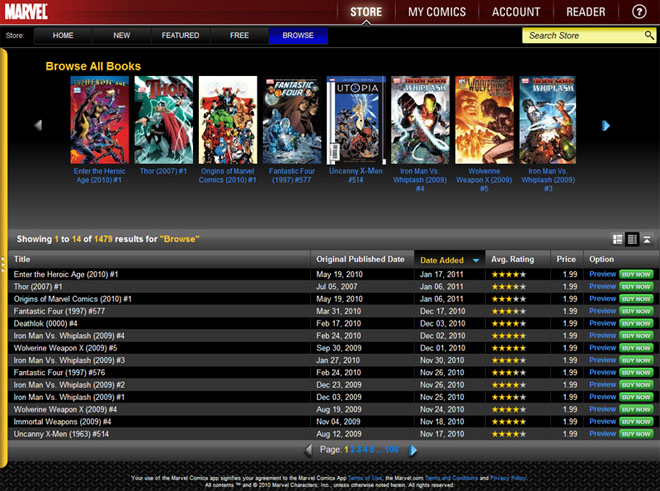The height and width of the screenshot is (491, 660).
Task: Open the READER tab
Action: (x=585, y=12)
